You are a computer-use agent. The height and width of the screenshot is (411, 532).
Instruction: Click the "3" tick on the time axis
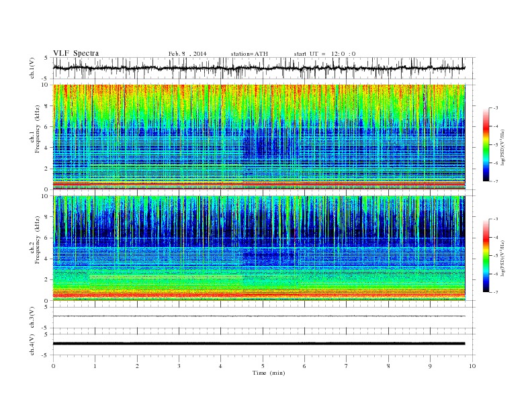click(x=179, y=366)
